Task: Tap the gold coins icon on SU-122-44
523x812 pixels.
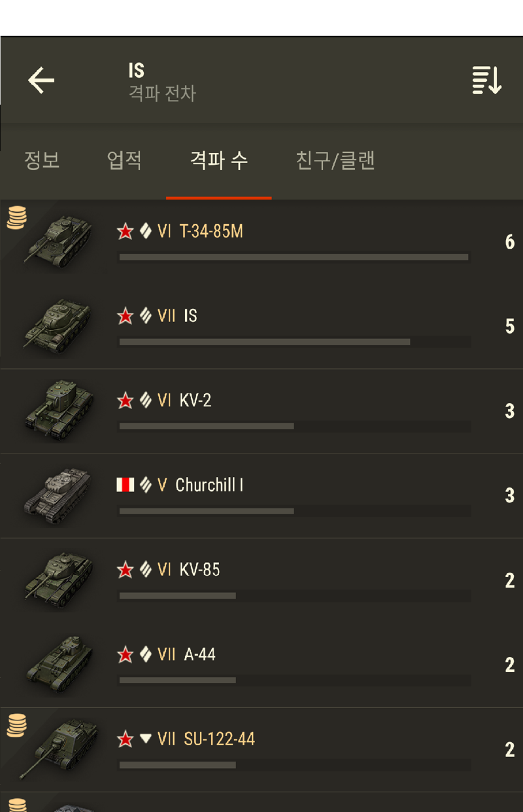Action: pyautogui.click(x=17, y=725)
